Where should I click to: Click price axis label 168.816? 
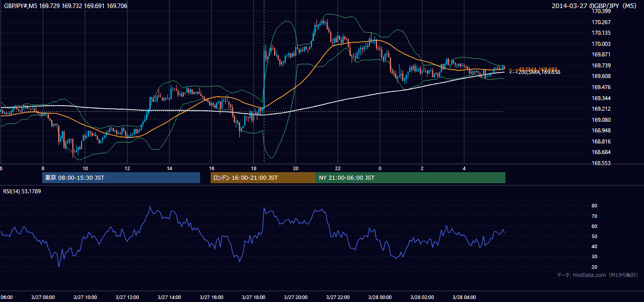601,141
